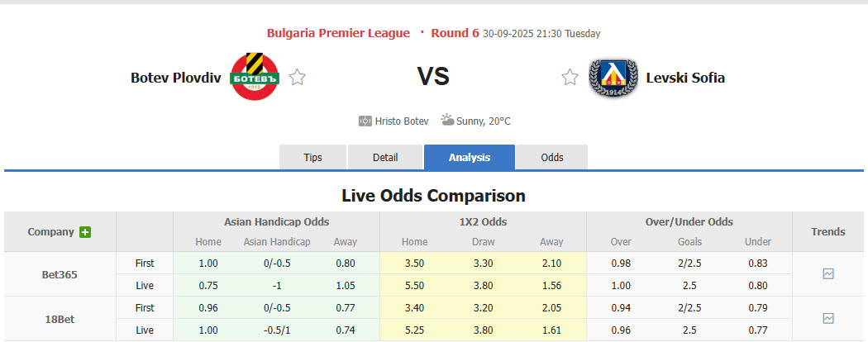Image resolution: width=868 pixels, height=342 pixels.
Task: Toggle favorite star for Levski Sofia
Action: (x=570, y=78)
